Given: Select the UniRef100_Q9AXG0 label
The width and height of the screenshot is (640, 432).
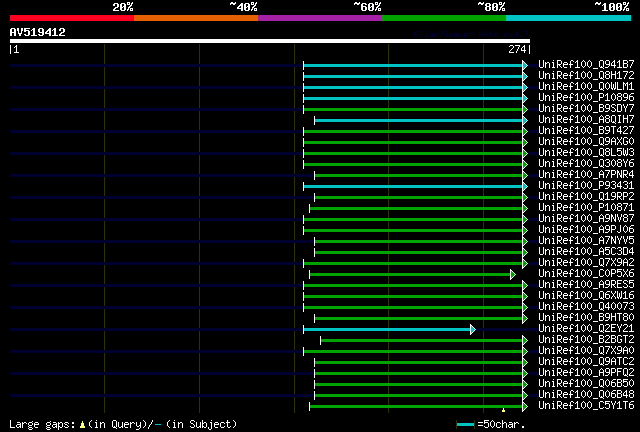Looking at the screenshot, I should click(x=586, y=141).
